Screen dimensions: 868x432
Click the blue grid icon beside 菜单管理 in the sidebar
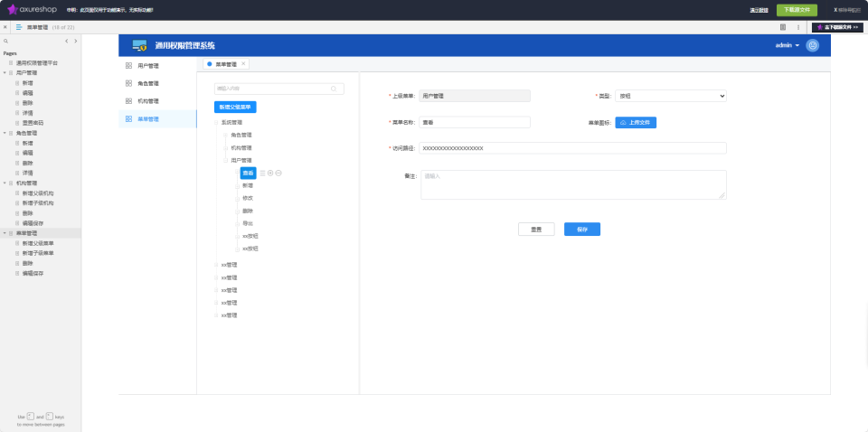click(128, 119)
